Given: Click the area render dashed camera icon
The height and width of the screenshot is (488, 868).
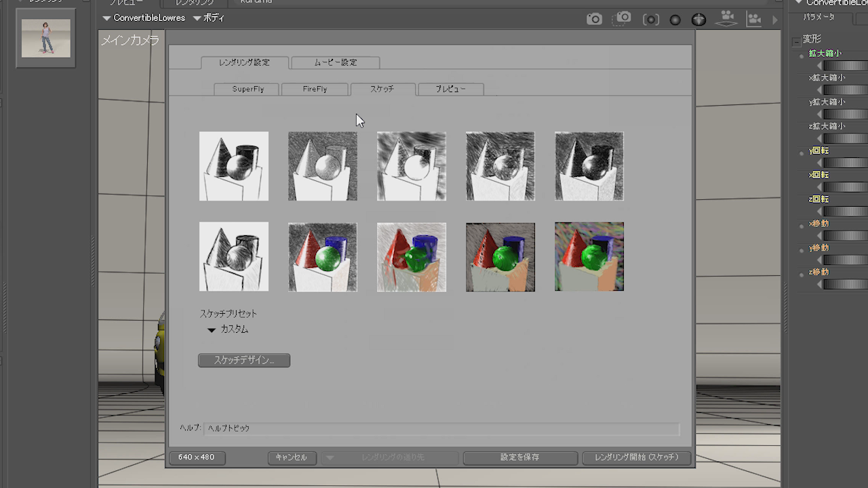Looking at the screenshot, I should coord(621,19).
